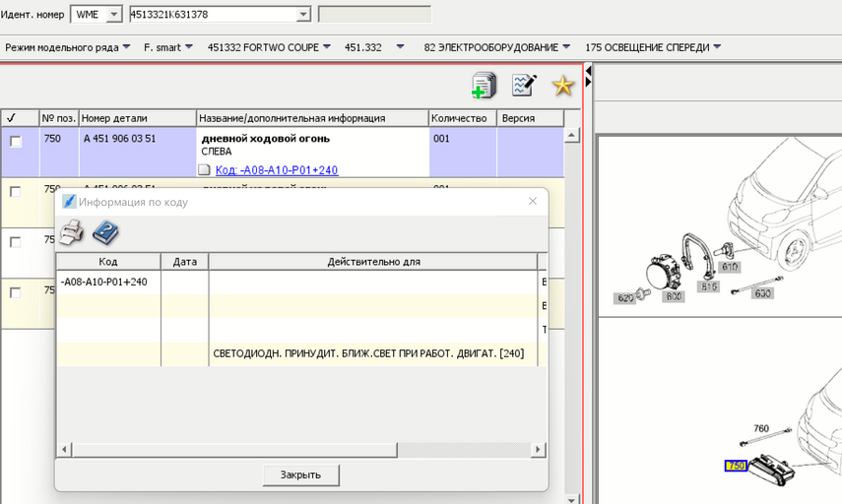Click the add-to-shopping-list icon with green plus
Screen dimensions: 842x504
click(x=484, y=86)
